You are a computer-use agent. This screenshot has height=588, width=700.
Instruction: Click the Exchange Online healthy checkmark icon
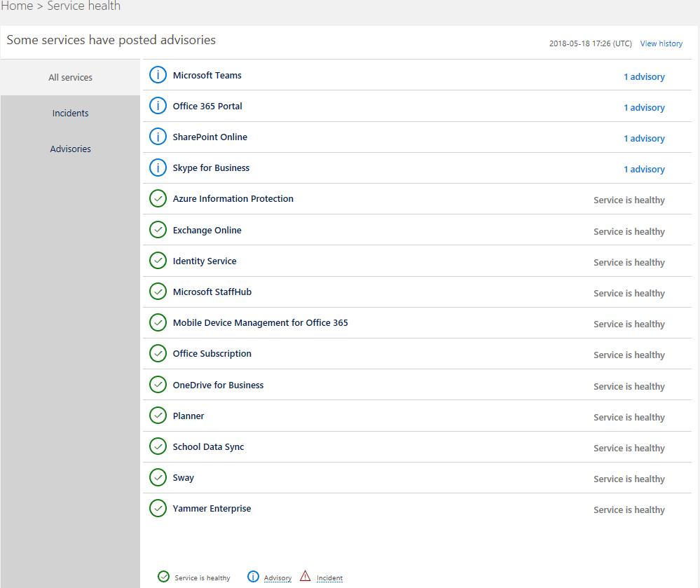click(x=158, y=229)
